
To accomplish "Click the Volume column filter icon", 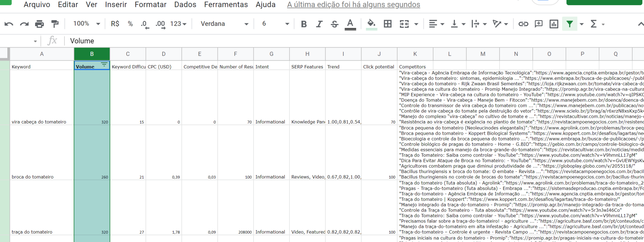I will point(104,65).
